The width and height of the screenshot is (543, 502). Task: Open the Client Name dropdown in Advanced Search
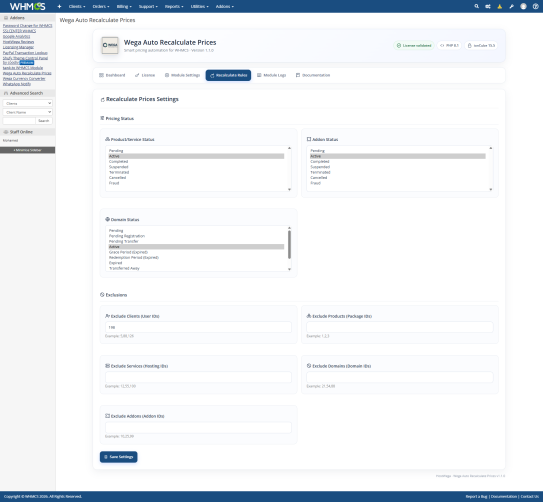pos(28,112)
